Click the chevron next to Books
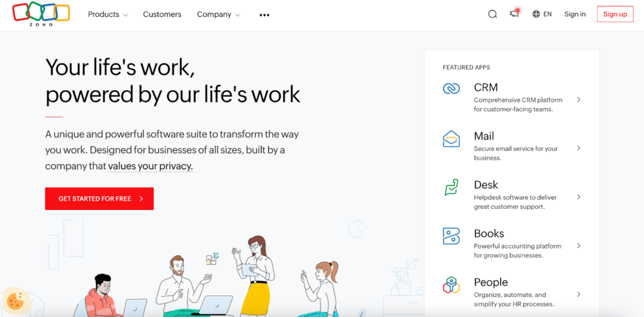The width and height of the screenshot is (644, 317). [579, 245]
